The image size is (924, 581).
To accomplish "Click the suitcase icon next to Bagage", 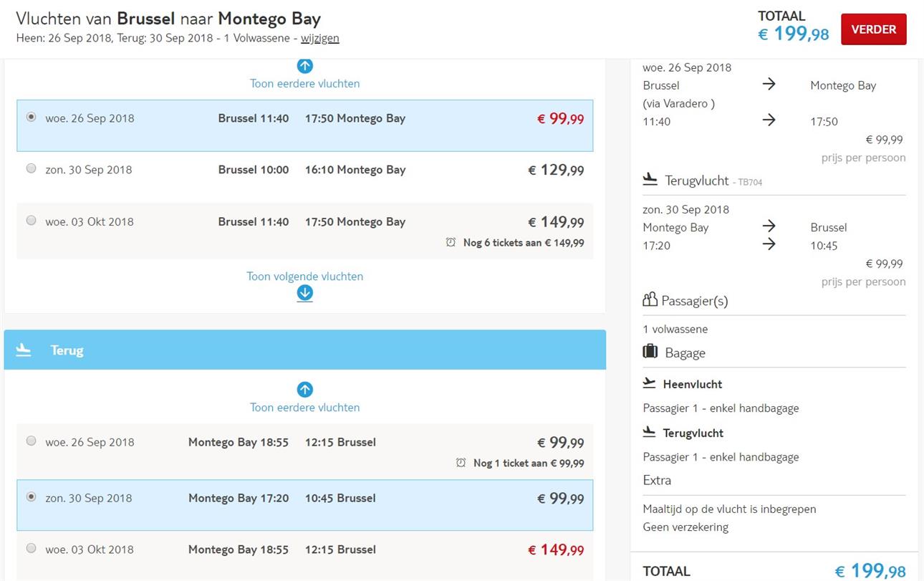I will [650, 352].
